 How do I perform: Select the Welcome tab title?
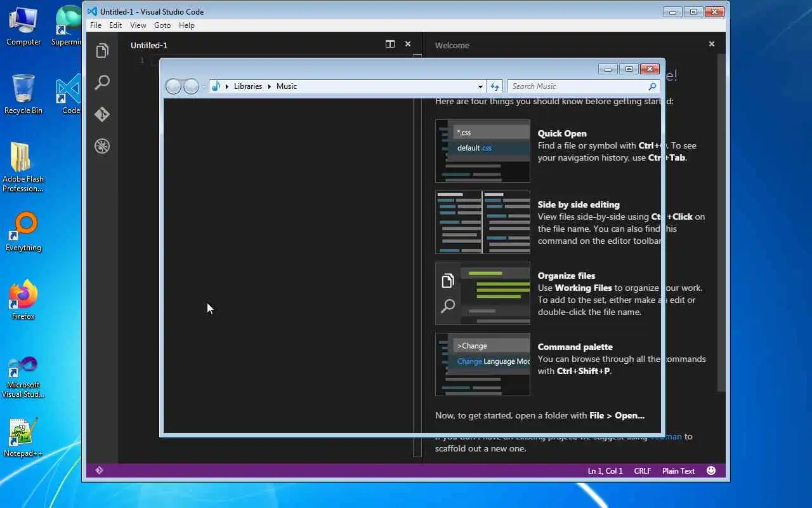tap(452, 45)
